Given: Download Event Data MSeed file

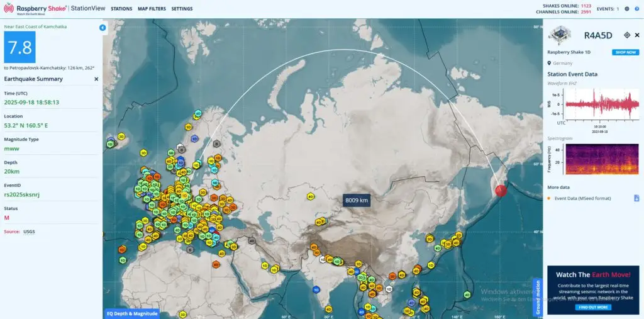Looking at the screenshot, I should point(636,198).
